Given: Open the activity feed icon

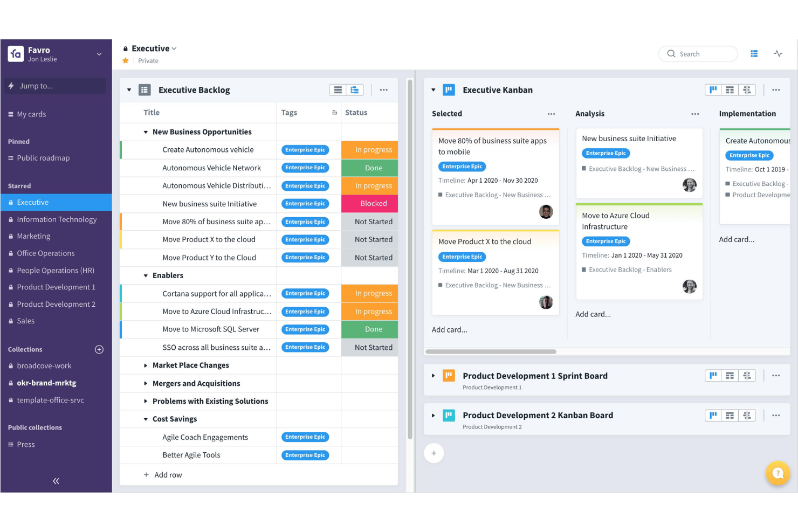Looking at the screenshot, I should click(x=778, y=54).
